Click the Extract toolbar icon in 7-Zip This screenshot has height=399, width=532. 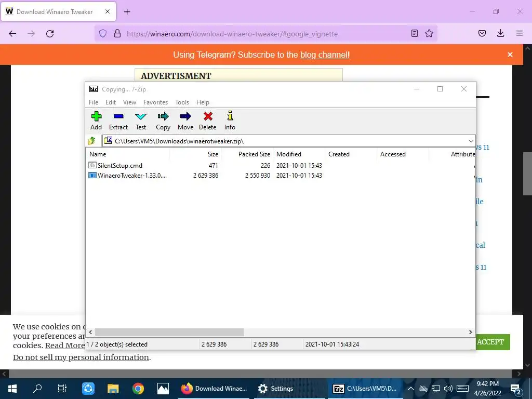pos(118,121)
